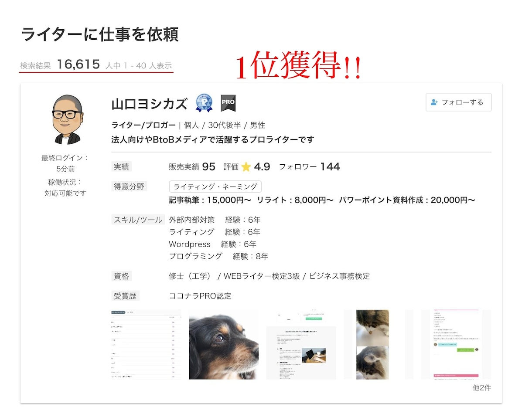Click the フォローする follow button
The image size is (532, 407).
tap(458, 102)
